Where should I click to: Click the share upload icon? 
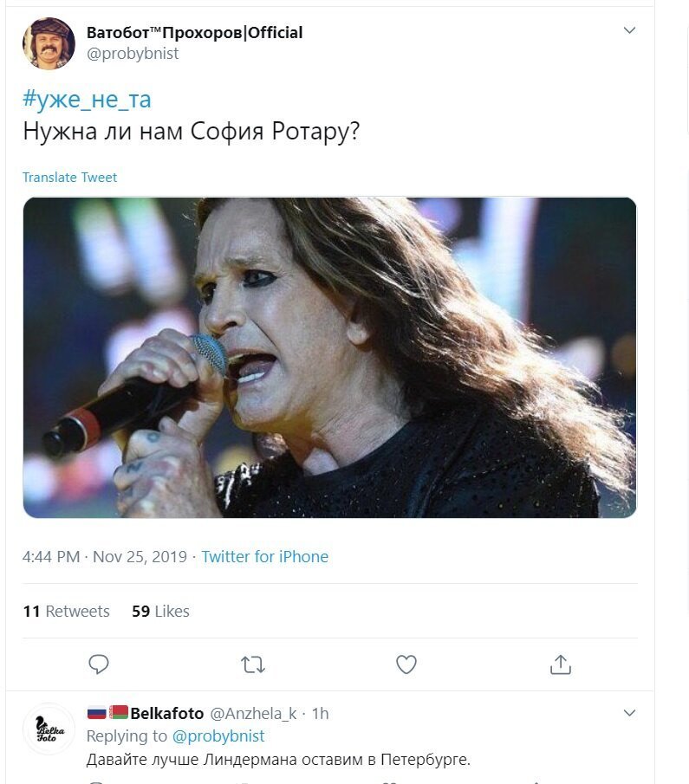click(561, 664)
